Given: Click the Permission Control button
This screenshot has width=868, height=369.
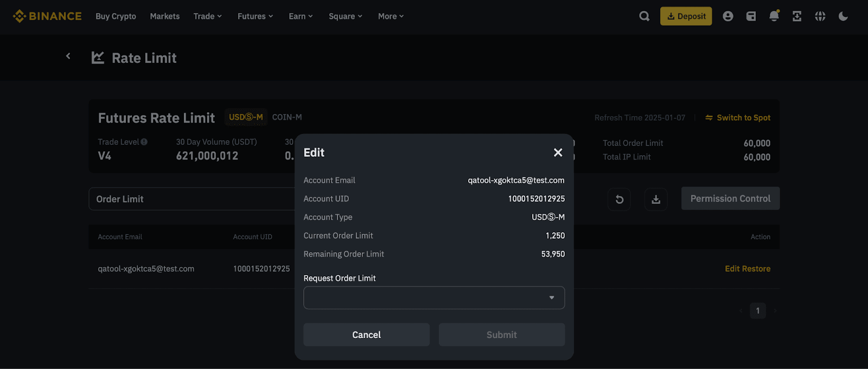Looking at the screenshot, I should (730, 199).
